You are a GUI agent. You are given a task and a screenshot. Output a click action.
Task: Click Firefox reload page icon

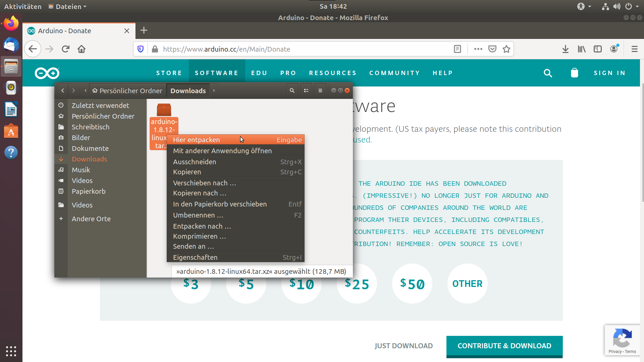pos(65,49)
